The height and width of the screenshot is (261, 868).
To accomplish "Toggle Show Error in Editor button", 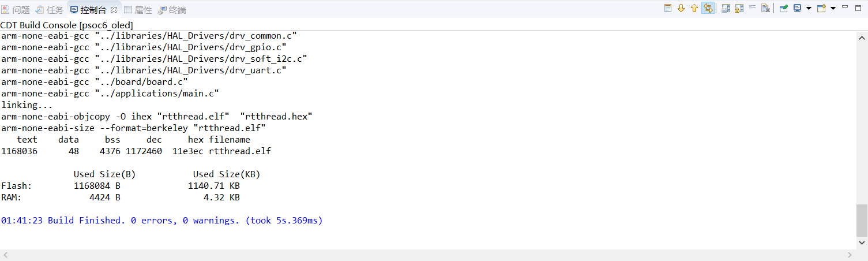I will pyautogui.click(x=708, y=9).
